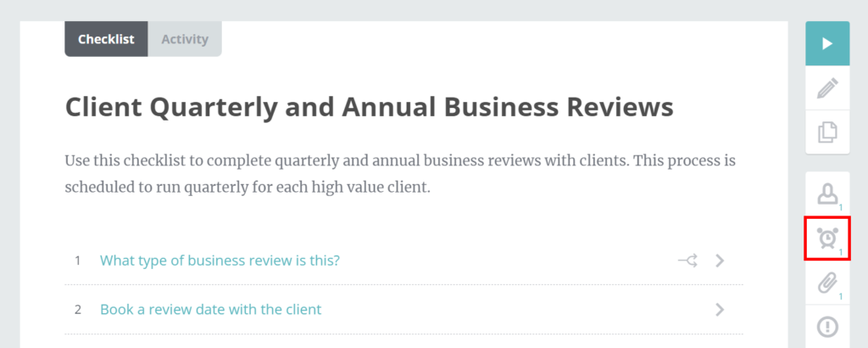Viewport: 868px width, 348px height.
Task: Expand "Book a review date" chevron arrow
Action: click(x=720, y=309)
